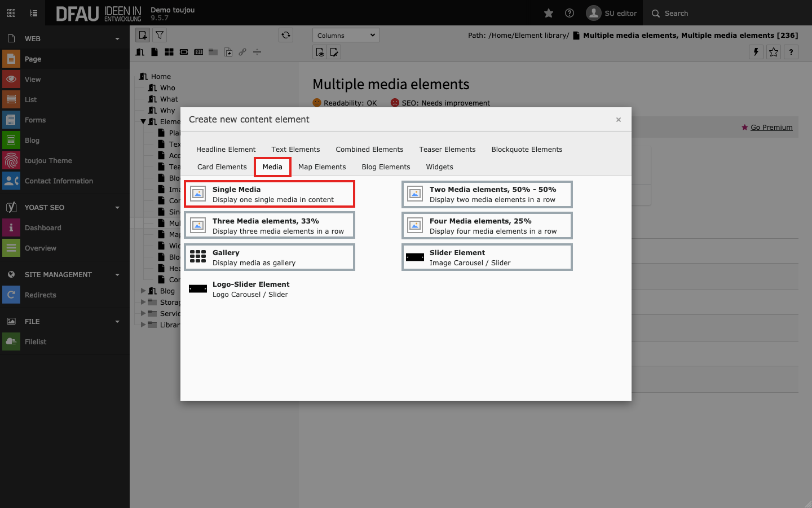Collapse the WEB module group
Screen dimensions: 812x508
(x=117, y=39)
